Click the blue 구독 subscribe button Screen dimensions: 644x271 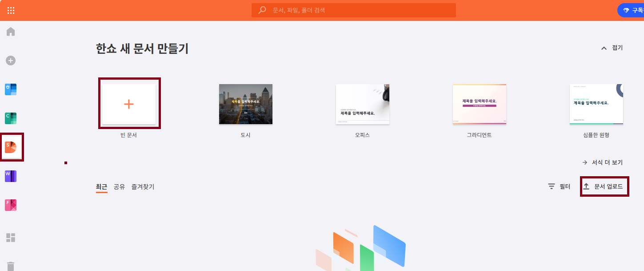tap(633, 10)
